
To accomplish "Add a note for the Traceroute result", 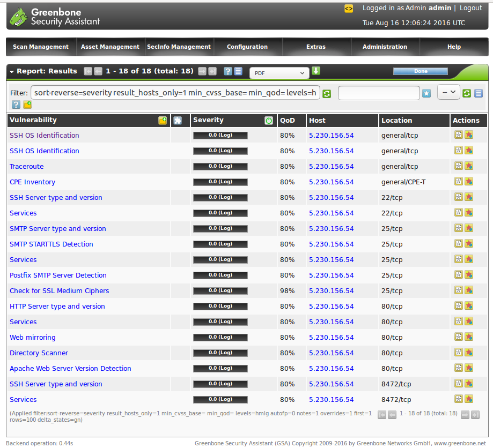I will (459, 166).
